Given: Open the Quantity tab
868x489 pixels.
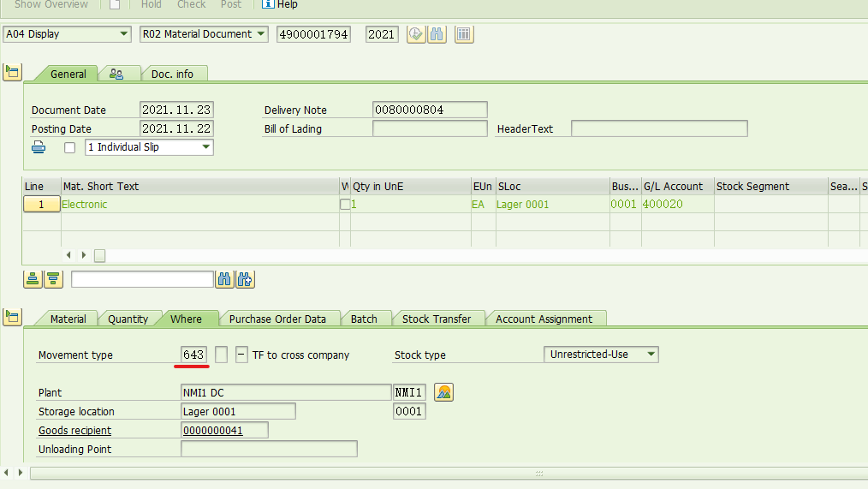Looking at the screenshot, I should pyautogui.click(x=128, y=319).
